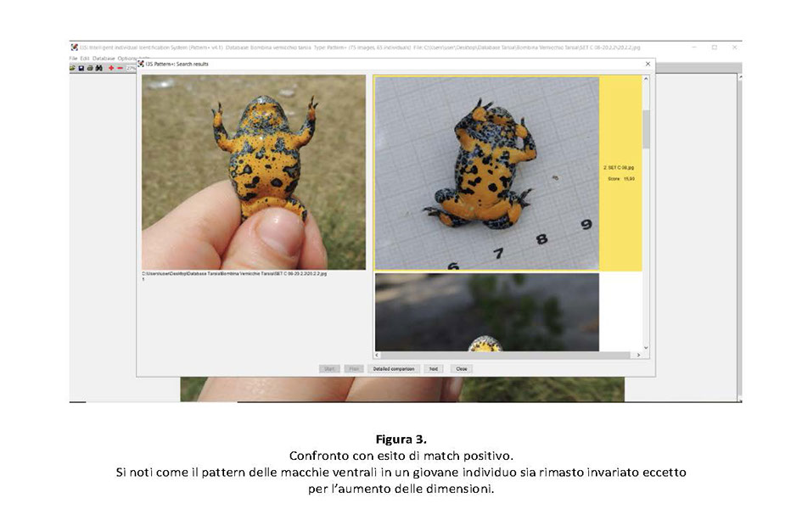Click the I3S icon in search results title bar
The width and height of the screenshot is (802, 532).
point(142,64)
